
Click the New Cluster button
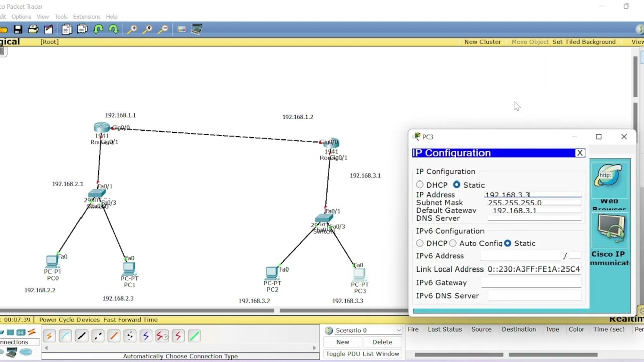coord(482,42)
